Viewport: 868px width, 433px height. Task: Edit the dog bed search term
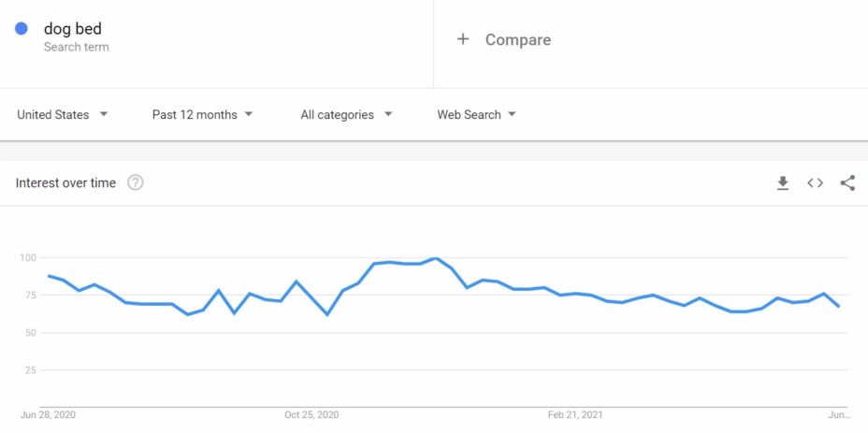pyautogui.click(x=73, y=29)
